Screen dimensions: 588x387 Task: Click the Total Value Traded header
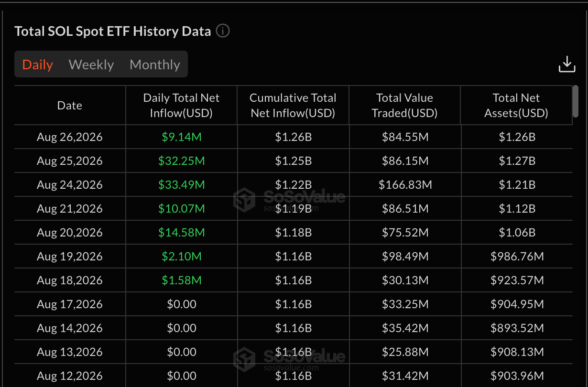404,106
